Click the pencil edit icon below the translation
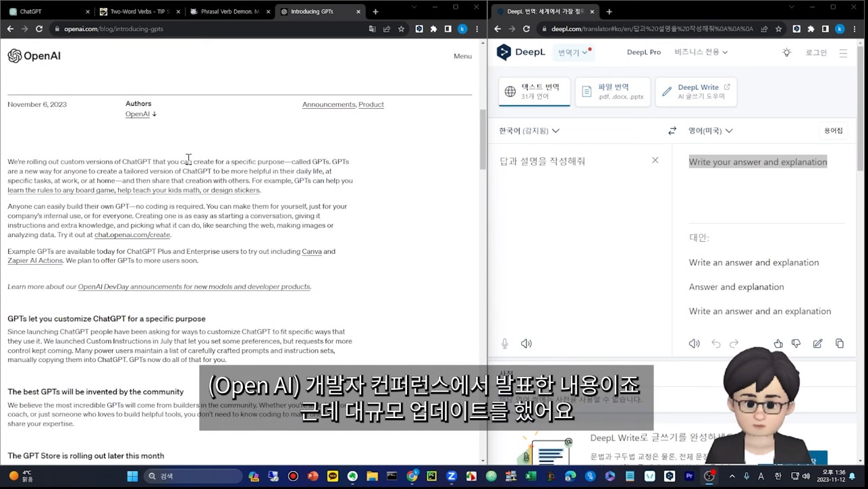The height and width of the screenshot is (489, 868). pos(817,344)
